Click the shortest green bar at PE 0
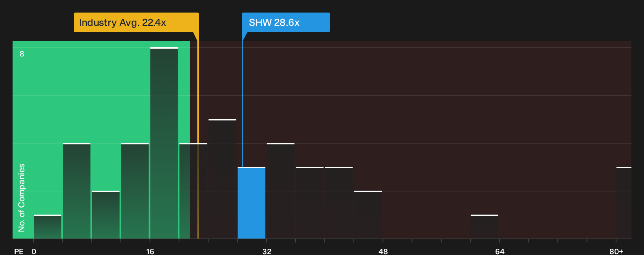The height and width of the screenshot is (255, 644). click(x=48, y=227)
